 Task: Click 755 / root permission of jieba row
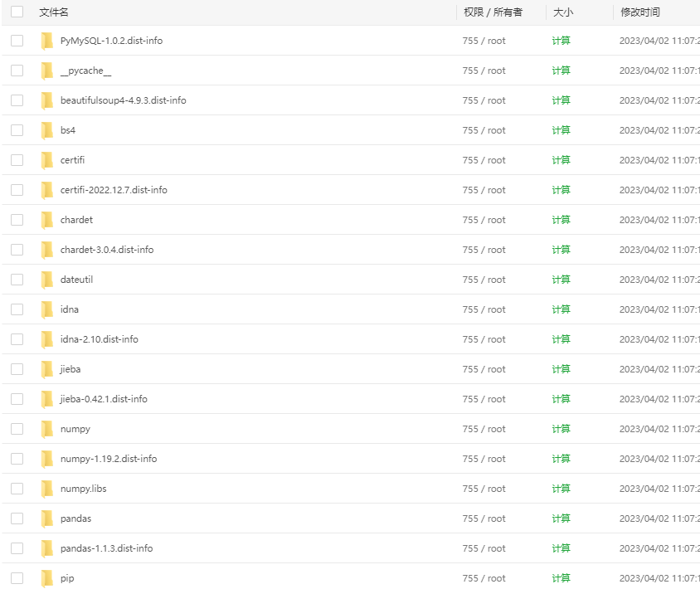pos(484,369)
